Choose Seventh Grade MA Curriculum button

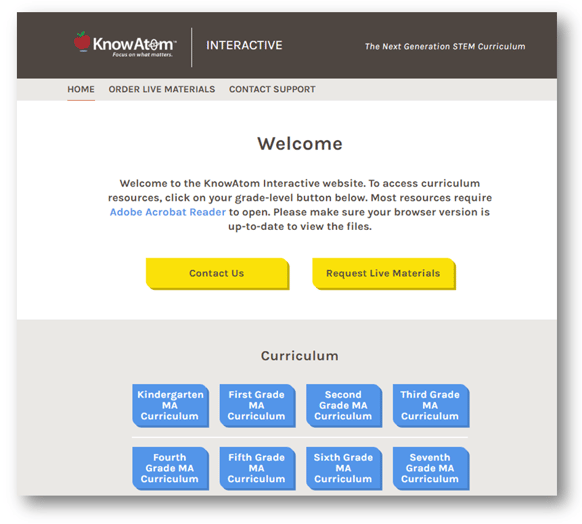pos(431,468)
